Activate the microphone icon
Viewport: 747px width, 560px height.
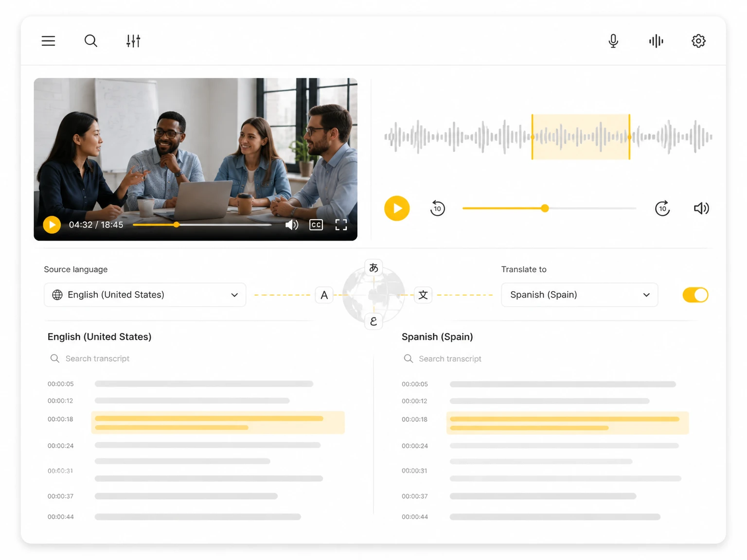(613, 41)
